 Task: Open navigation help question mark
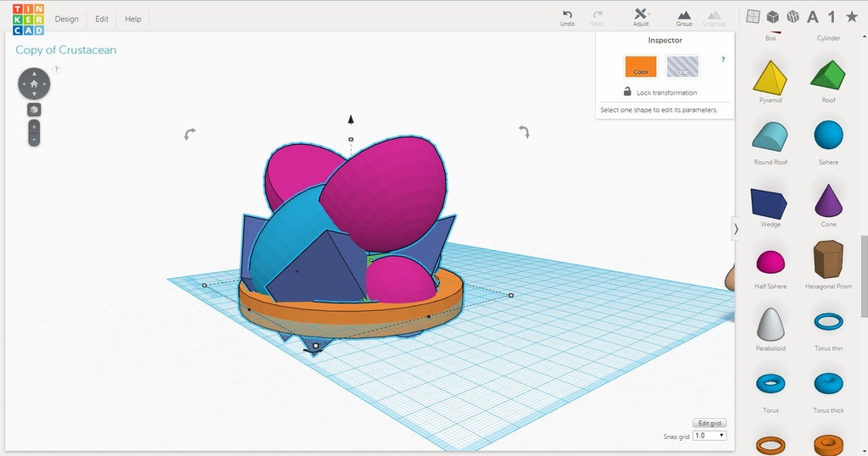tap(56, 70)
